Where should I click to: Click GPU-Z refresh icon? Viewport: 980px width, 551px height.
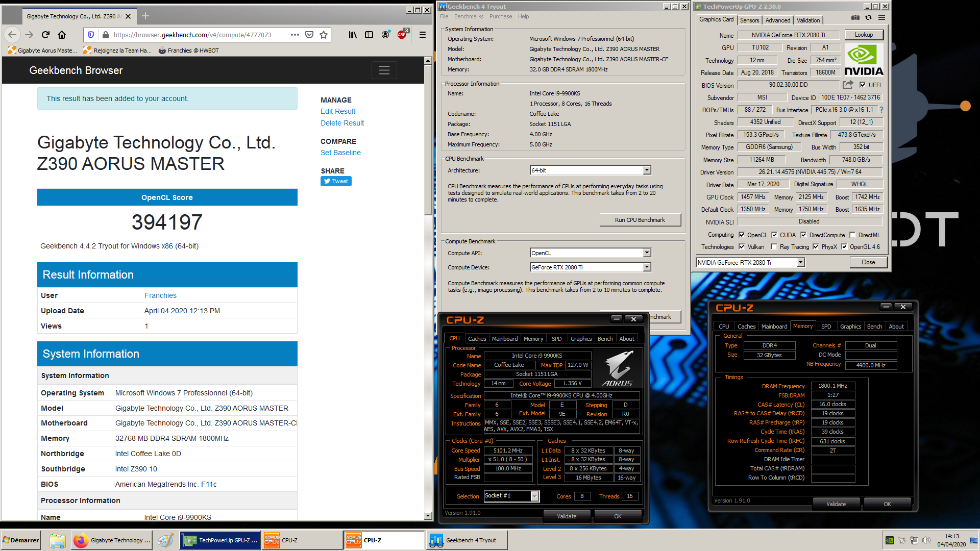(868, 17)
